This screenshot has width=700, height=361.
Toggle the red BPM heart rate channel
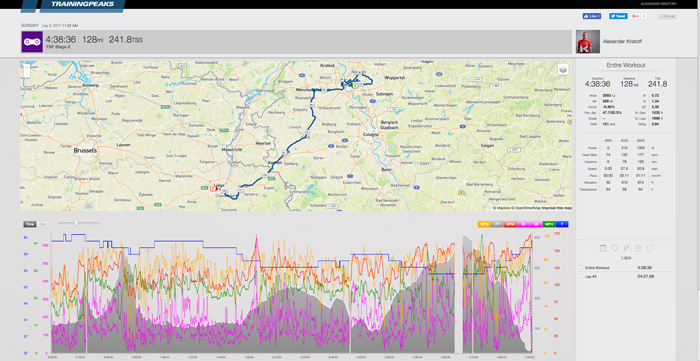click(510, 224)
